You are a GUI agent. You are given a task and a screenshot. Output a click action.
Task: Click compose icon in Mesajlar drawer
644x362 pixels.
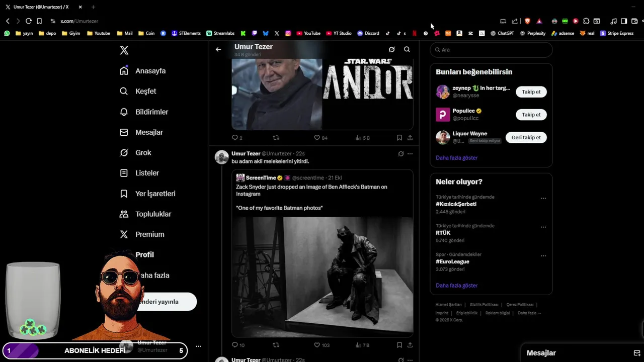click(x=636, y=353)
